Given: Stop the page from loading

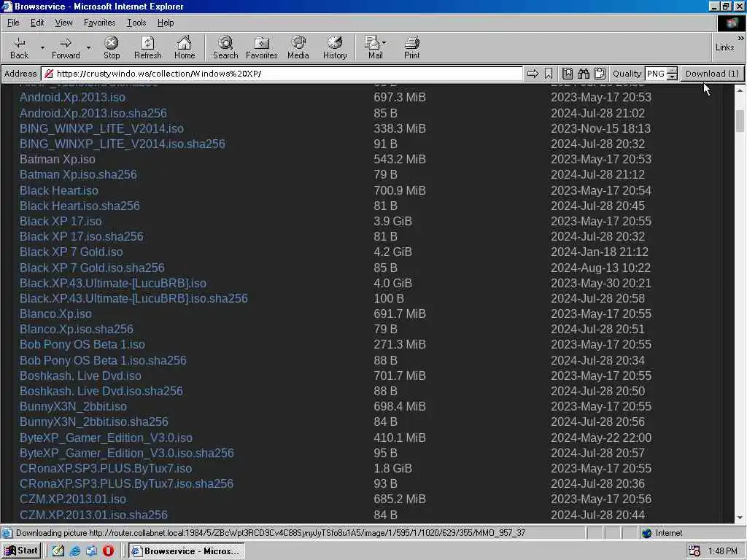Looking at the screenshot, I should (x=112, y=47).
